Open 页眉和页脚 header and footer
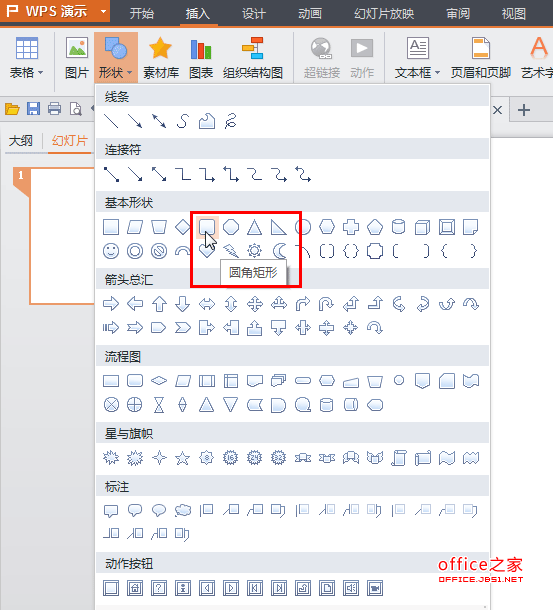Screen dimensions: 553x610 [x=481, y=58]
